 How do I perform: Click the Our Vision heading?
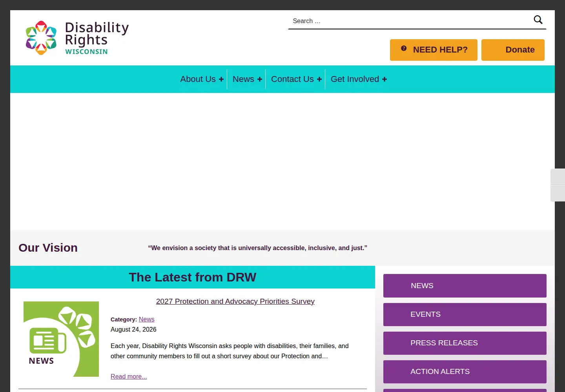pyautogui.click(x=48, y=248)
